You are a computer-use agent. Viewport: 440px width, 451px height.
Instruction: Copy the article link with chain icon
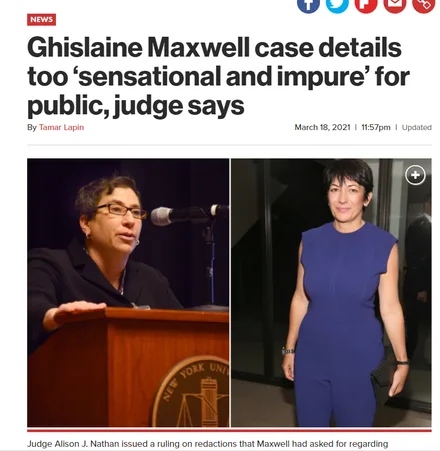[424, 5]
